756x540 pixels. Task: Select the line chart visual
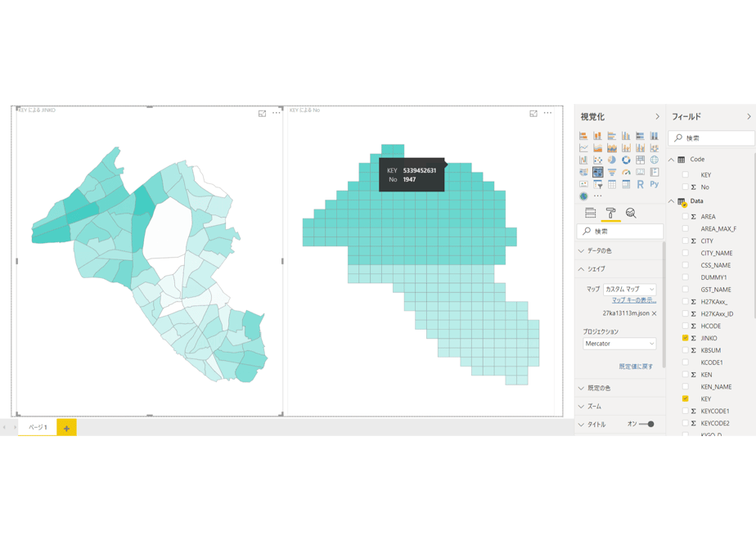(x=583, y=147)
